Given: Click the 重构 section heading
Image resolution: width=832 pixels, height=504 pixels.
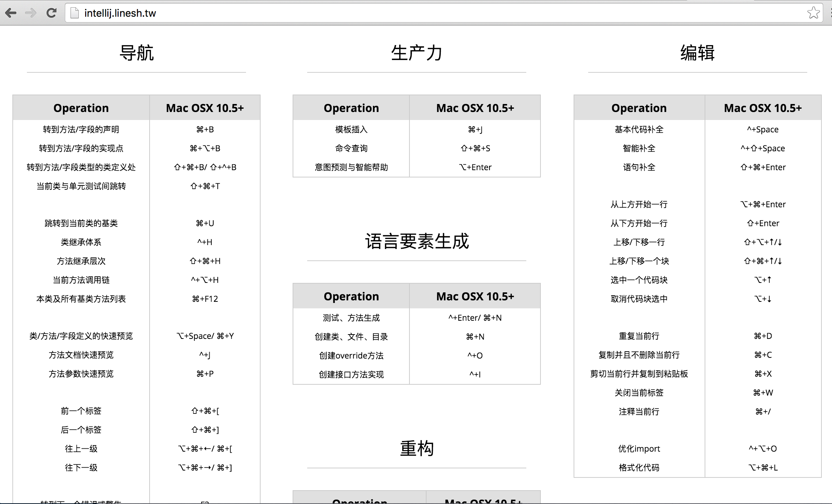Looking at the screenshot, I should pyautogui.click(x=416, y=449).
